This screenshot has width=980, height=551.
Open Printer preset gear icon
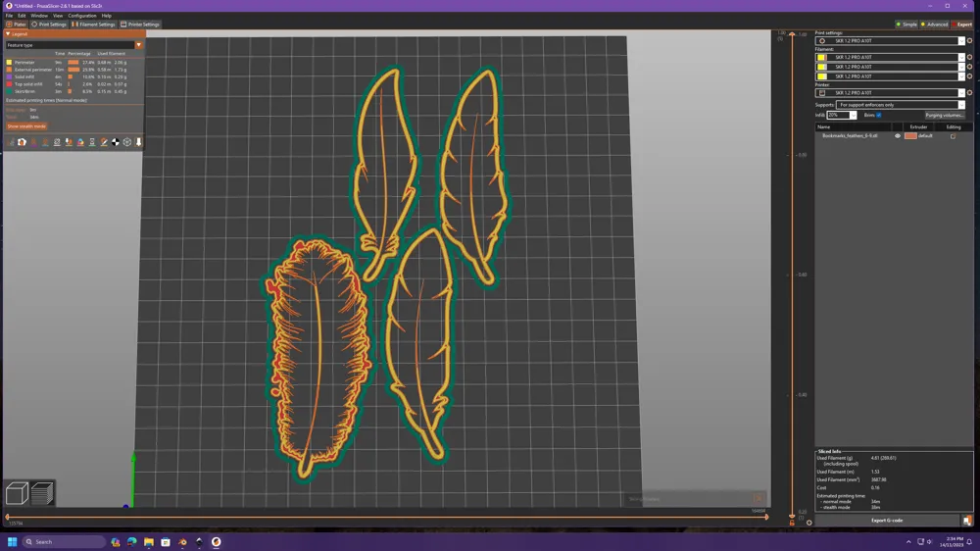coord(969,92)
